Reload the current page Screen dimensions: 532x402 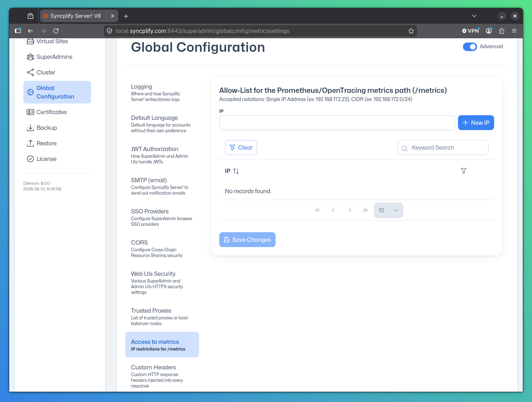(x=56, y=31)
